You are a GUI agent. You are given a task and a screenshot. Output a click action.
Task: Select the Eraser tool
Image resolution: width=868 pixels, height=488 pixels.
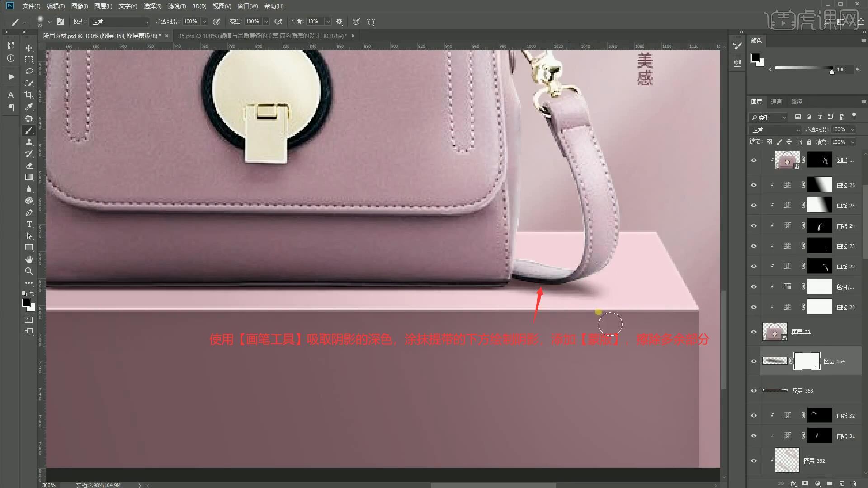pyautogui.click(x=29, y=165)
